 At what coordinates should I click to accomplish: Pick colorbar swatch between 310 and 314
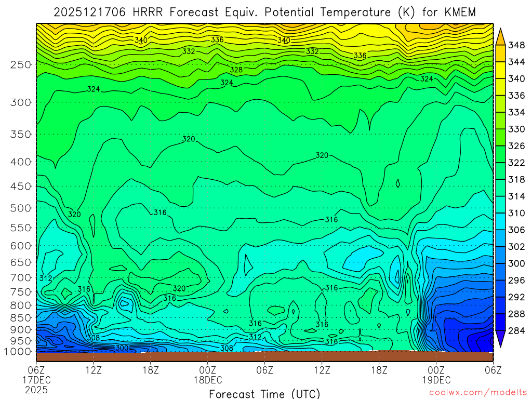(x=500, y=205)
